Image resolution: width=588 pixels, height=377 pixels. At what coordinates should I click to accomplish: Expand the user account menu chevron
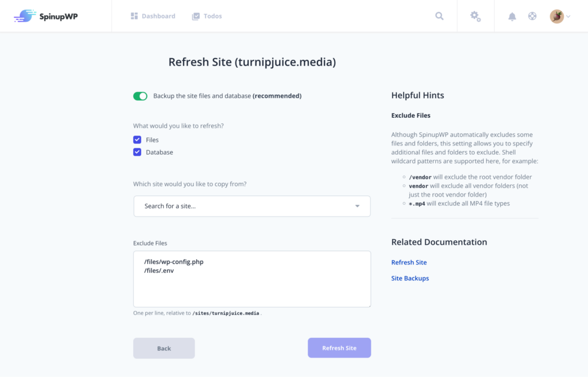pos(568,16)
